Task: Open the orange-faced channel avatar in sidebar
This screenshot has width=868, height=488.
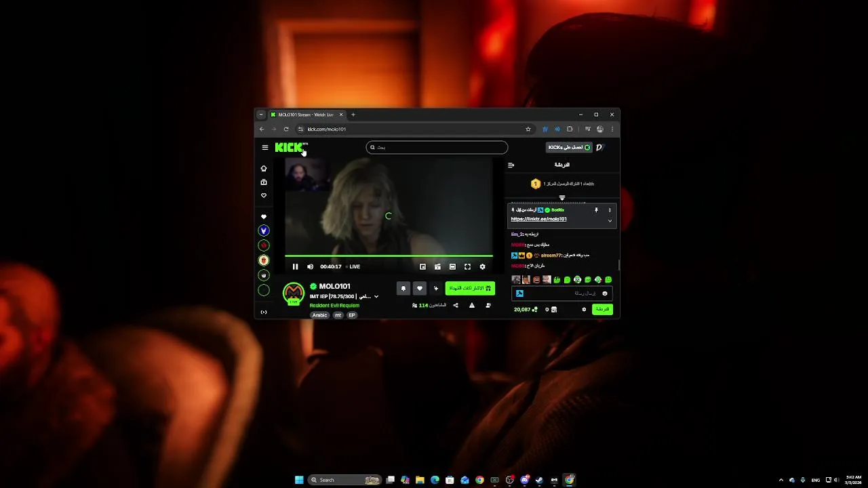Action: (x=264, y=260)
